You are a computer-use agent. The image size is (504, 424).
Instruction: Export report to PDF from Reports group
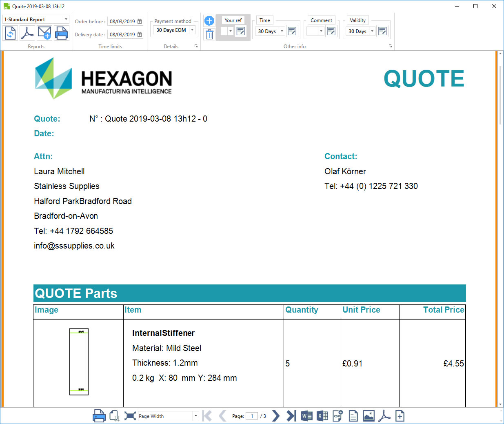27,33
